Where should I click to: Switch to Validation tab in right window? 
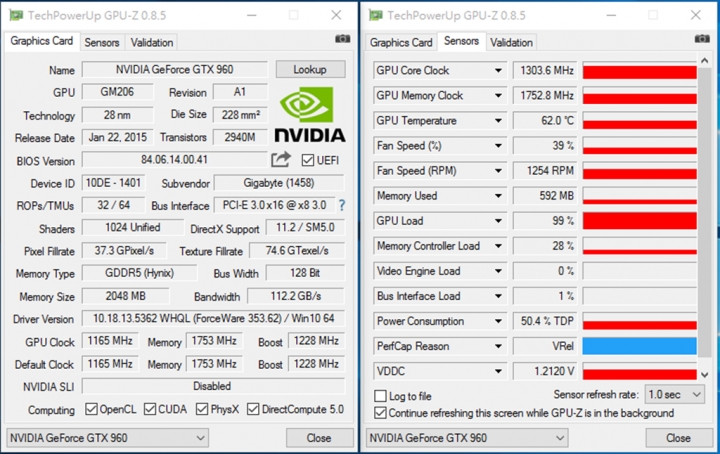pyautogui.click(x=512, y=43)
